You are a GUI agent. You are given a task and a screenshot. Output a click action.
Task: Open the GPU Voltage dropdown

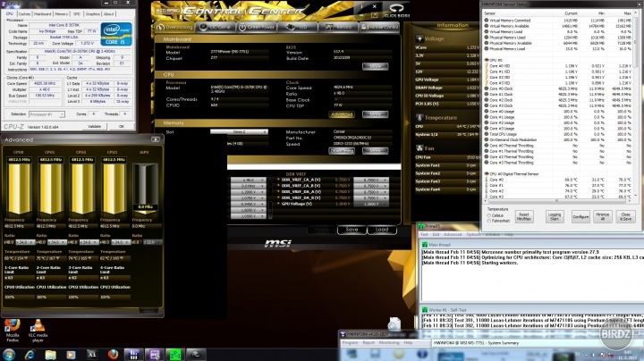pos(370,204)
